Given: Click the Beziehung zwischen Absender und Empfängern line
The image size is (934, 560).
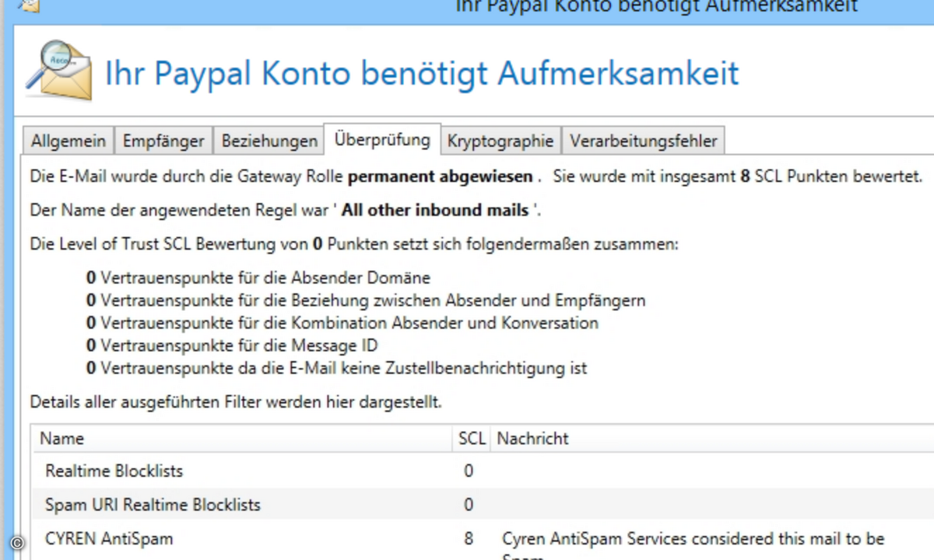Looking at the screenshot, I should [366, 300].
